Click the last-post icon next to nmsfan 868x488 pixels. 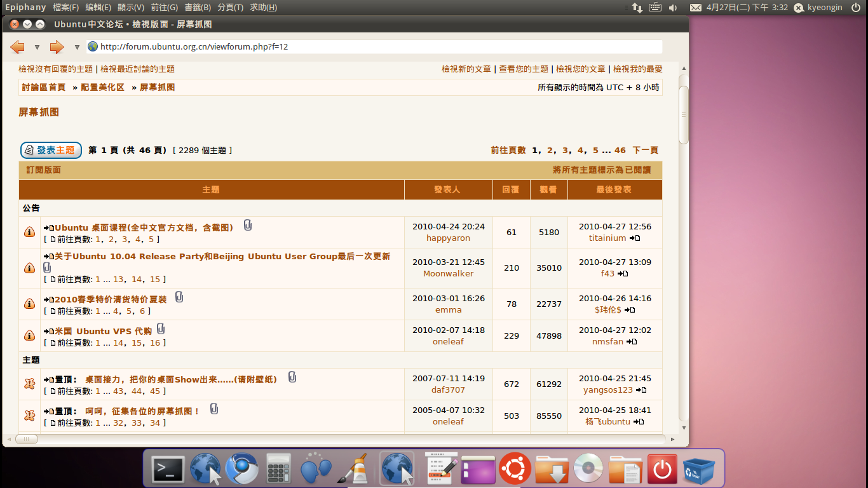click(x=631, y=342)
